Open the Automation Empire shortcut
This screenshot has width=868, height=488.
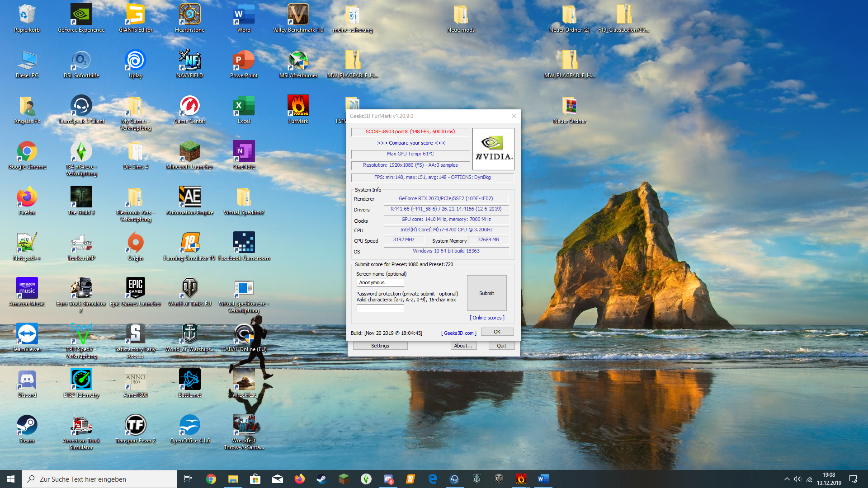click(x=190, y=201)
